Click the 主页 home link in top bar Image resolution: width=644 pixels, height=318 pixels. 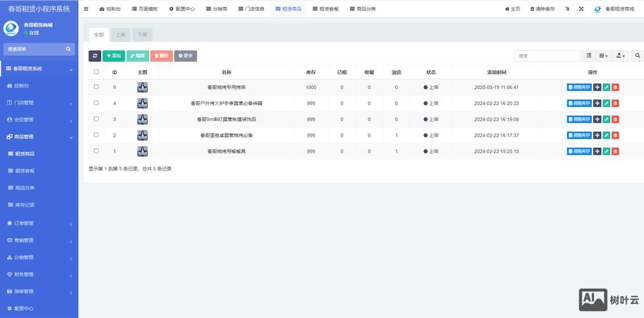[x=512, y=9]
